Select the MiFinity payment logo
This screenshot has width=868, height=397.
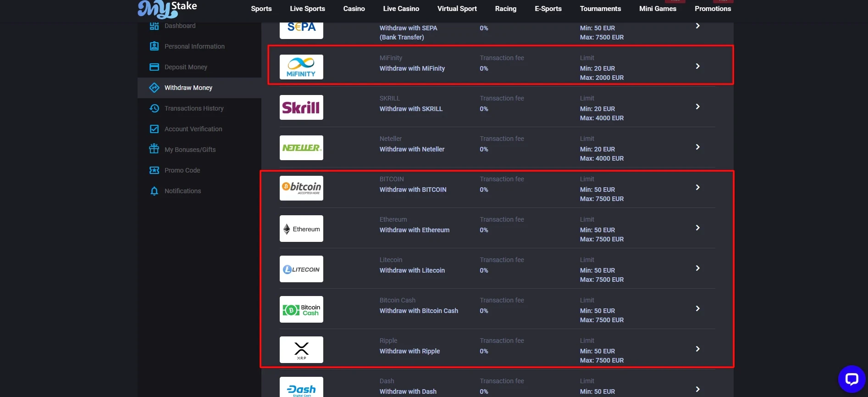301,67
